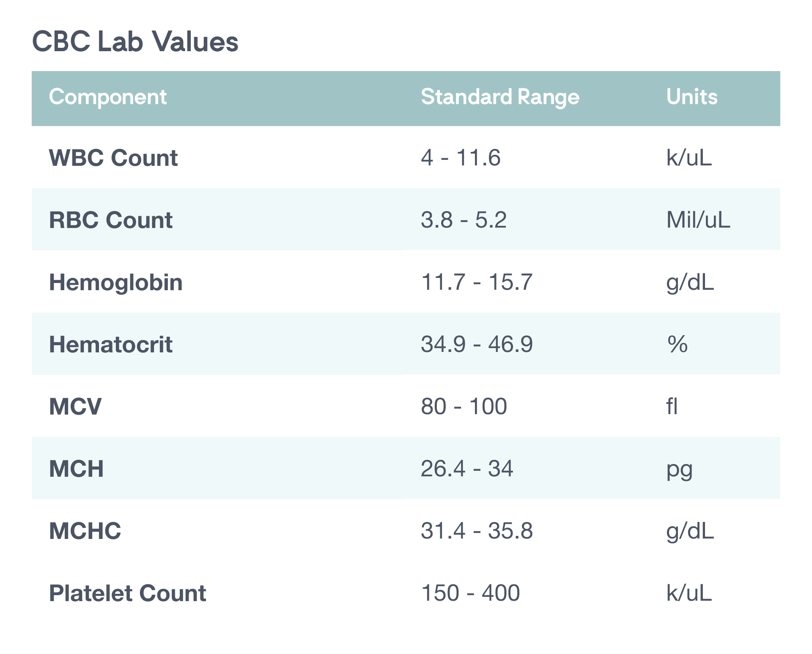Click the 11.7 - 15.7 range value
Image resolution: width=812 pixels, height=654 pixels.
(x=476, y=282)
